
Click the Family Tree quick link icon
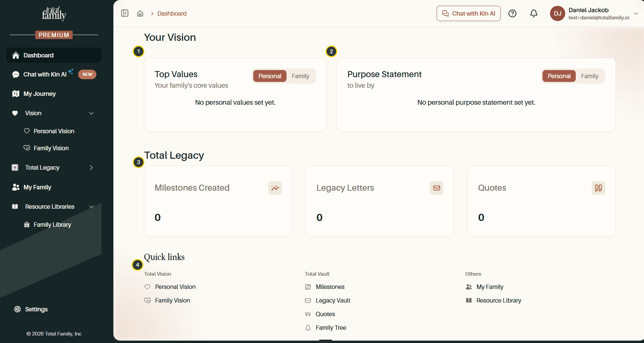[x=308, y=328]
